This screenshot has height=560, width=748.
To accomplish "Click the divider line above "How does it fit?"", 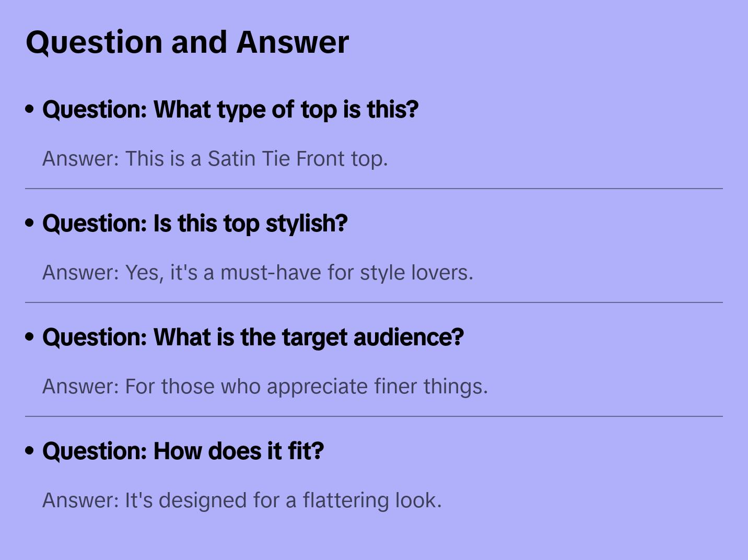I will click(x=374, y=416).
